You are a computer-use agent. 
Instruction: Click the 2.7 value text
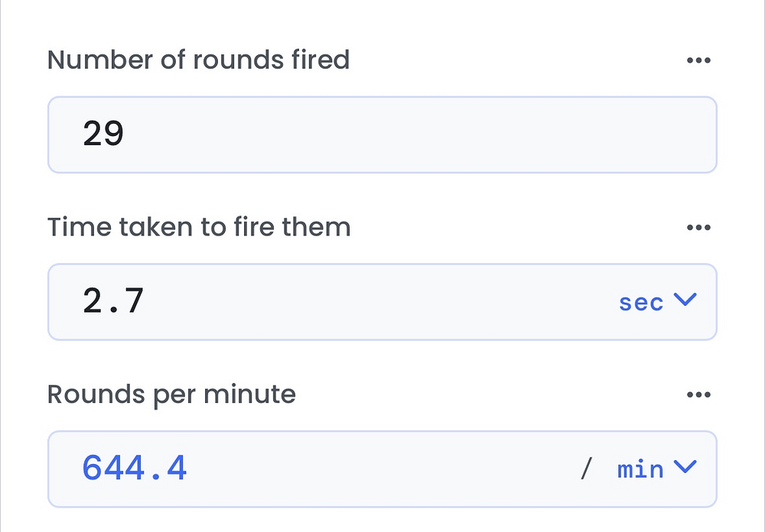pos(113,302)
